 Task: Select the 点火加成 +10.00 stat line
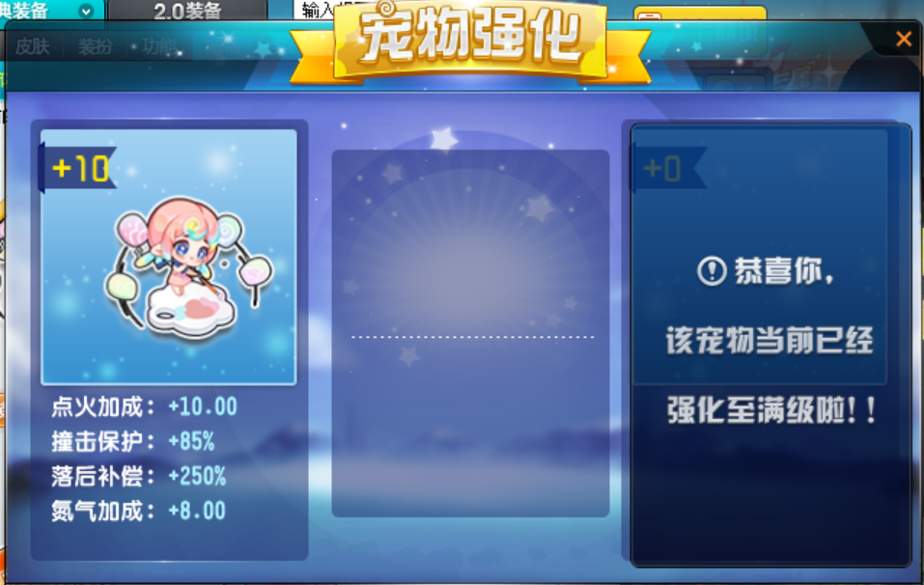point(145,406)
